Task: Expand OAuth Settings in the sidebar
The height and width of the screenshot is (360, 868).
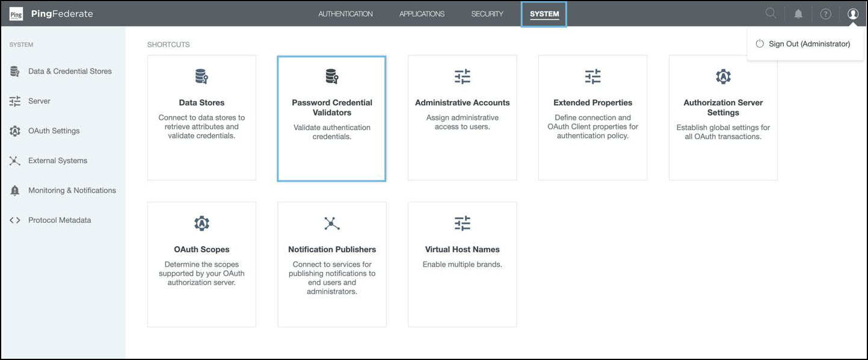Action: coord(54,131)
